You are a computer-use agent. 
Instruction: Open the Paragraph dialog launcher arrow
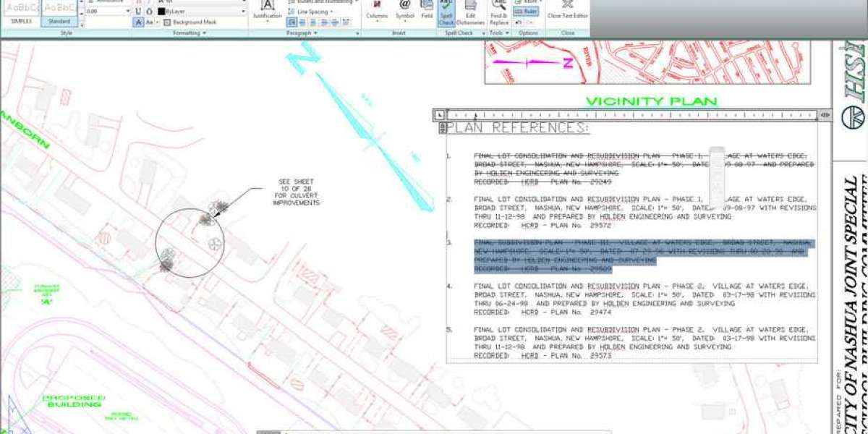coord(357,33)
